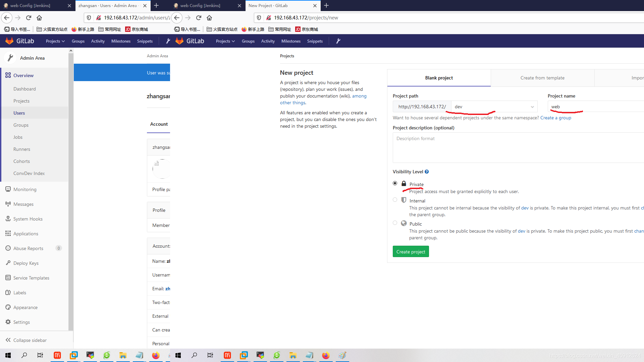Select the Private visibility radio button
This screenshot has width=644, height=362.
click(395, 183)
